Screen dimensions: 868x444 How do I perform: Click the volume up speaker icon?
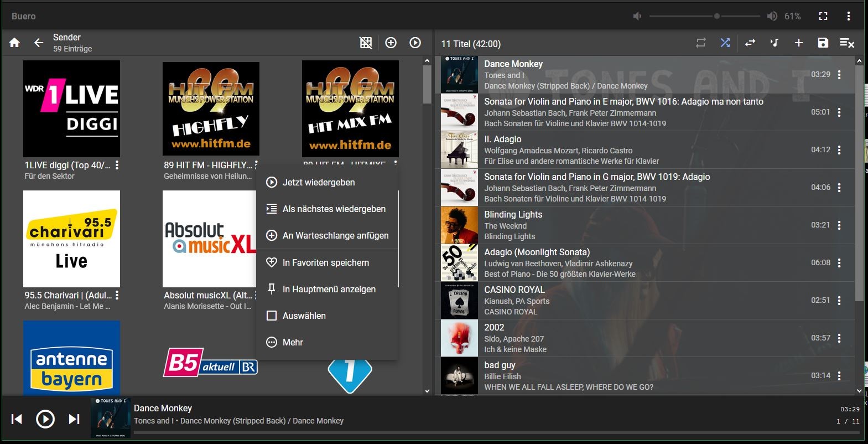click(772, 16)
